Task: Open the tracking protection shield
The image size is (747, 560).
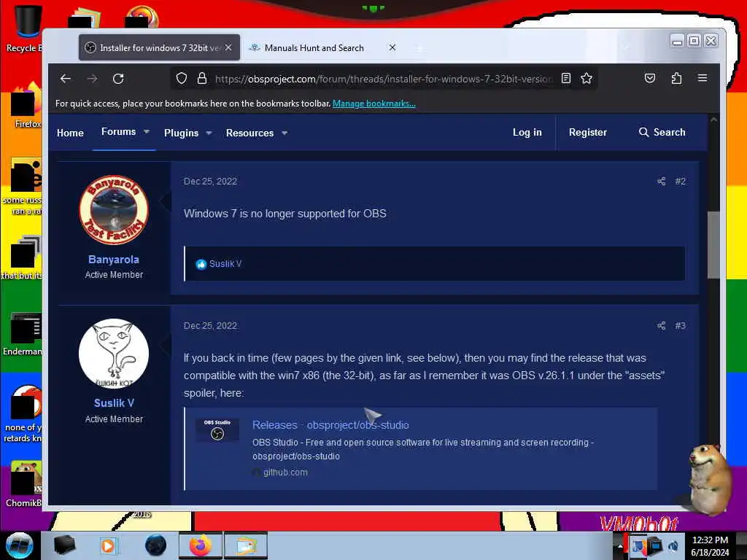Action: [182, 78]
